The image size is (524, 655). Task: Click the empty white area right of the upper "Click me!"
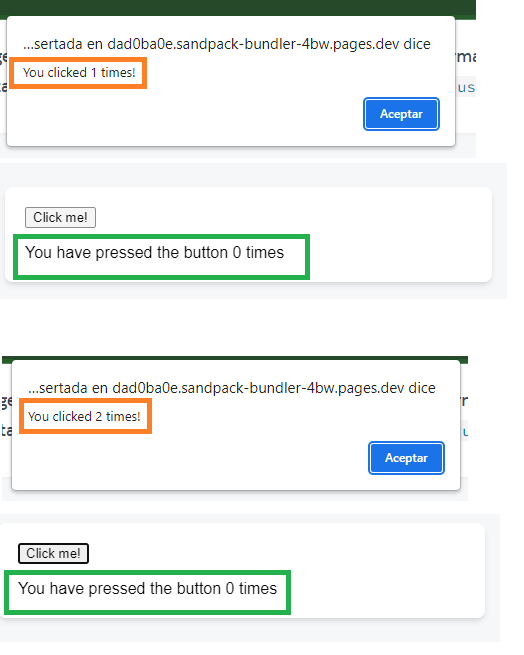[293, 217]
